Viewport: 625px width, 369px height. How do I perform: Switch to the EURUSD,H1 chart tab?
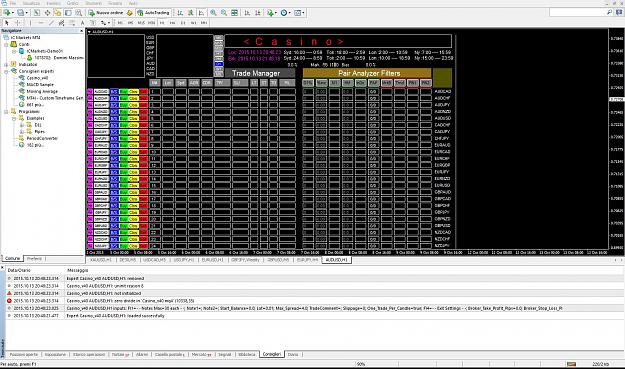(x=212, y=260)
